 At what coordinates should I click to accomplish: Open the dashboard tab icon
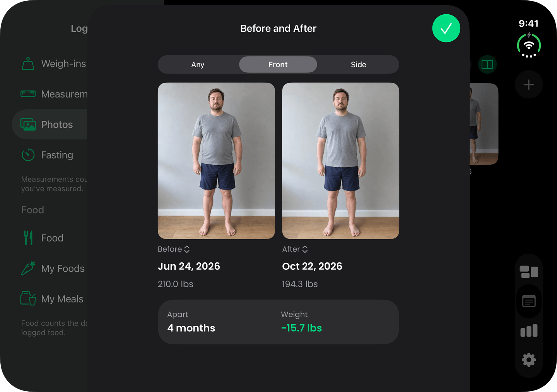(x=529, y=272)
